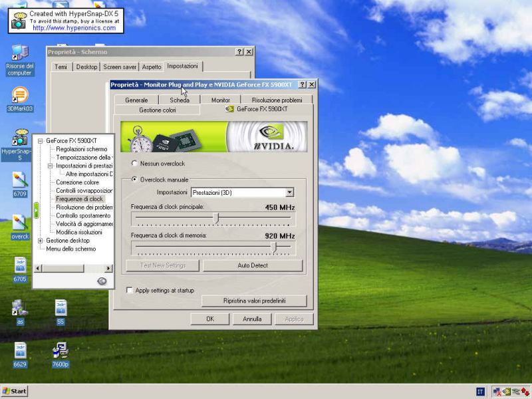Select Correzione colore in the tree

[77, 182]
